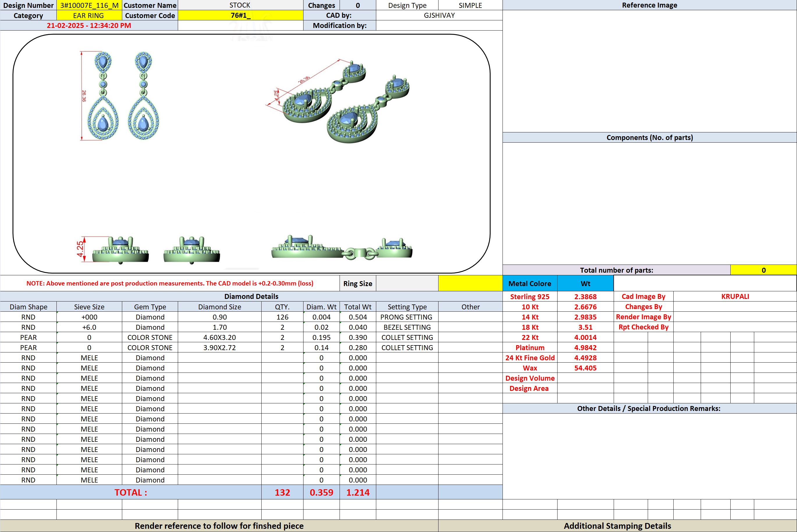Click the blue Wt header cell
Viewport: 797px width, 532px height.
(585, 283)
